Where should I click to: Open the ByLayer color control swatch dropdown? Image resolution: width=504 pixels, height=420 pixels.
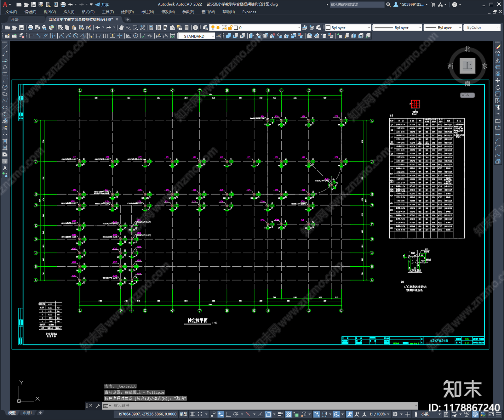[348, 28]
